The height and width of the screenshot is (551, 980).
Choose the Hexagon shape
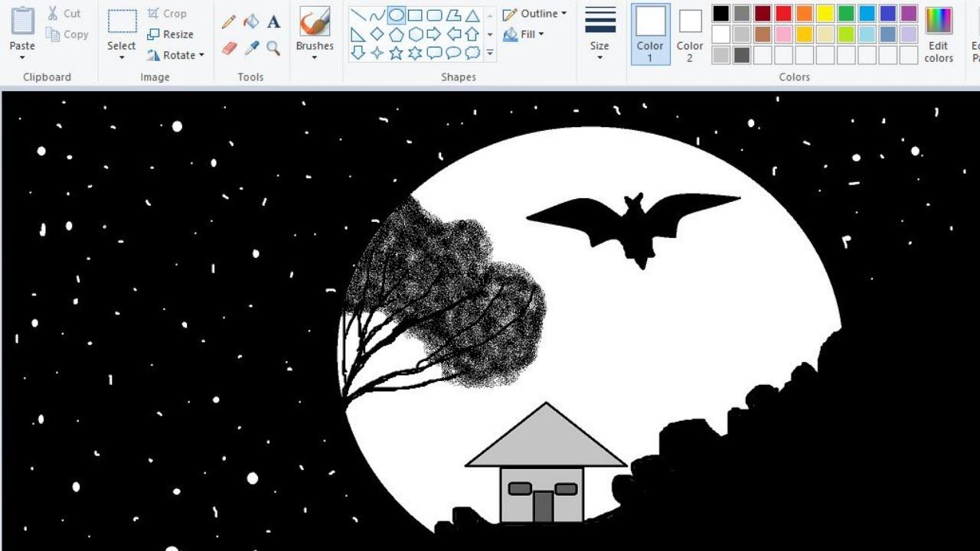pyautogui.click(x=415, y=34)
